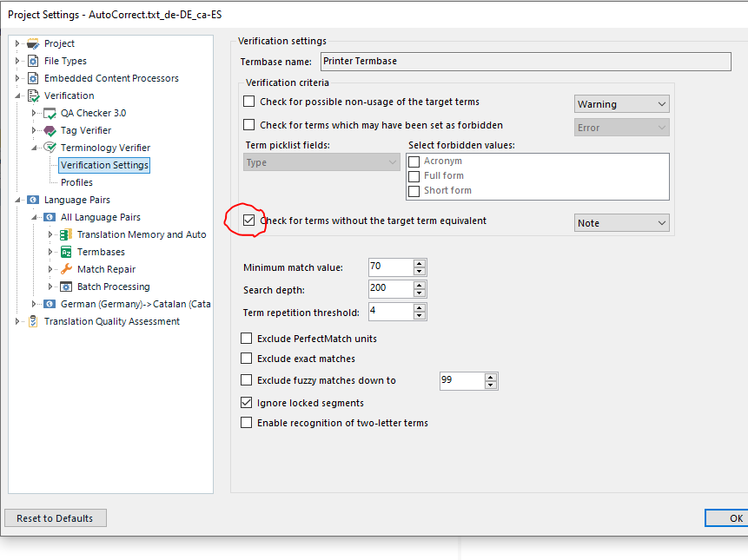Enable check for possible non-usage of target terms
Viewport: 748px width, 560px height.
(x=249, y=101)
